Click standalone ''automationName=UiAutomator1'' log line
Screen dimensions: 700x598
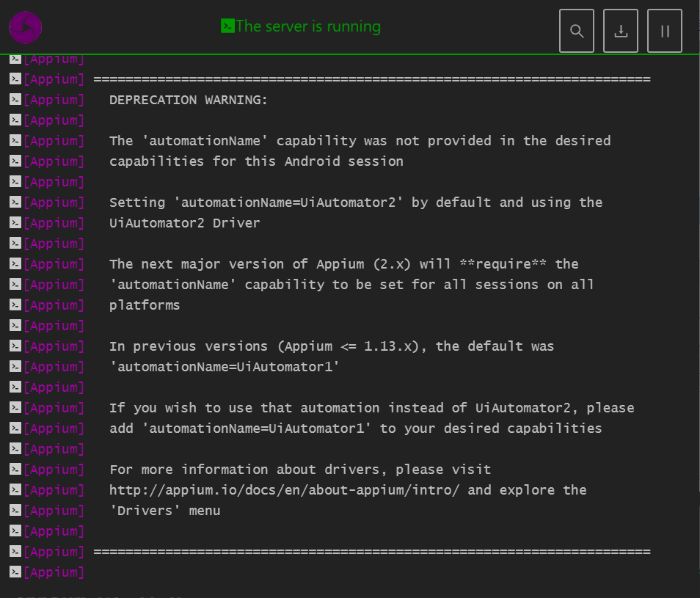(x=225, y=367)
